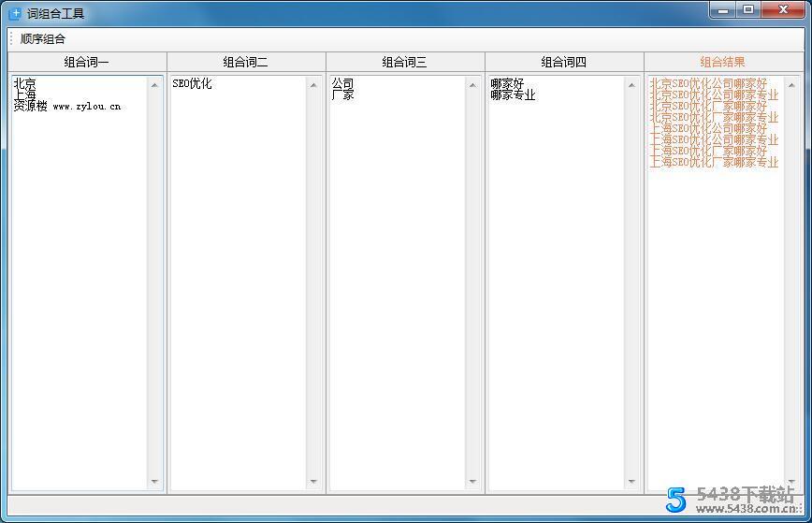812x523 pixels.
Task: Click the 组合词二 column header
Action: click(246, 62)
